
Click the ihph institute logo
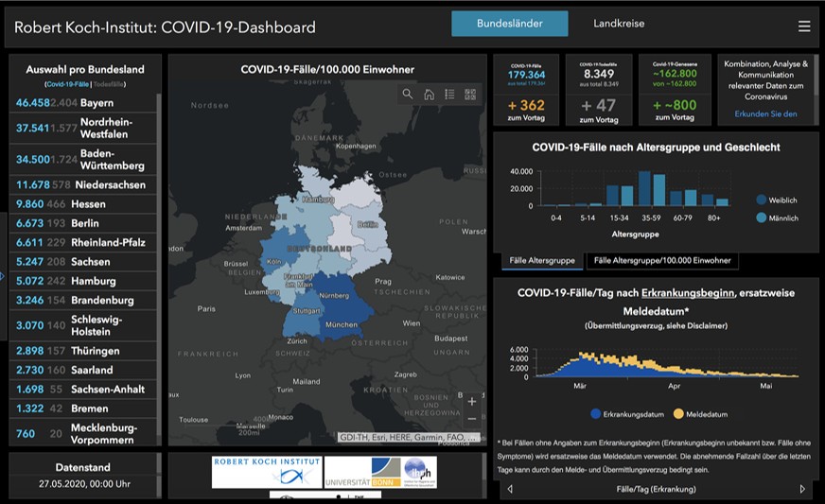[419, 472]
